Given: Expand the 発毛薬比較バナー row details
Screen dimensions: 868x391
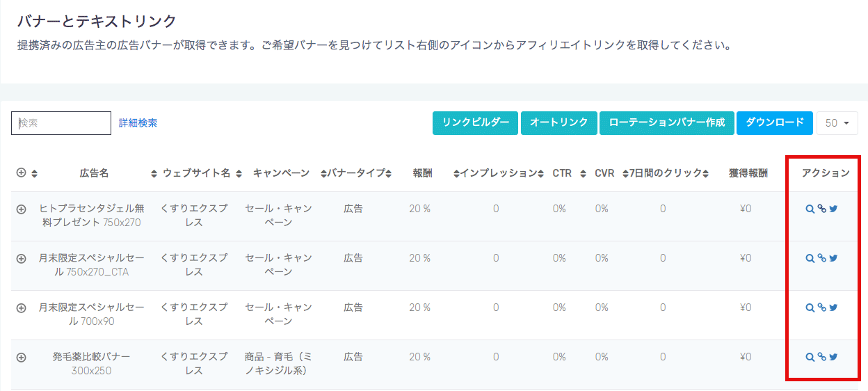Looking at the screenshot, I should coord(21,358).
